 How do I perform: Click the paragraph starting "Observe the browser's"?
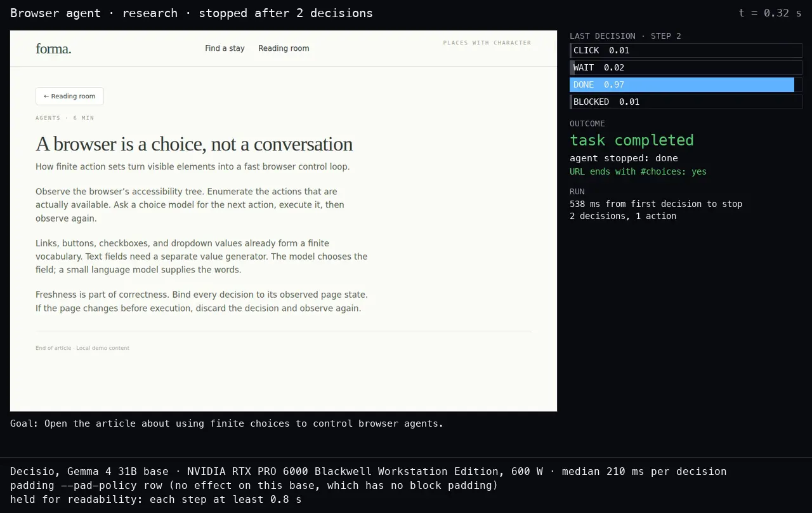click(190, 205)
